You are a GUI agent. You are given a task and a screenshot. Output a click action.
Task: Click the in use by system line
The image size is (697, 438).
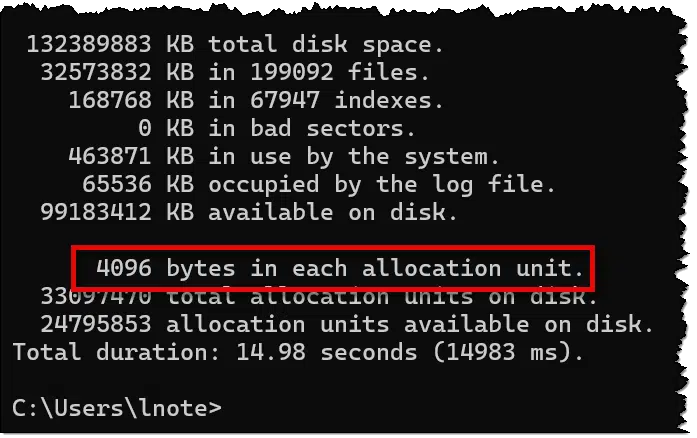click(284, 157)
